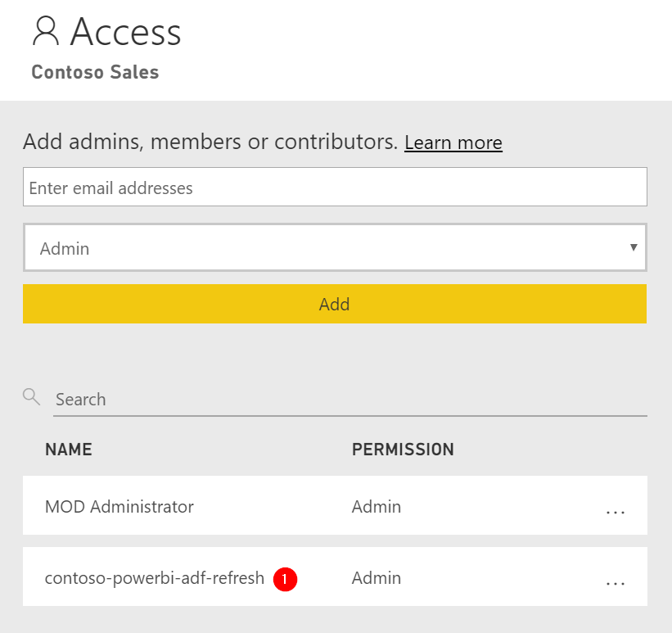Click the Add admins, members or contributors text
Image resolution: width=672 pixels, height=633 pixels.
click(211, 142)
